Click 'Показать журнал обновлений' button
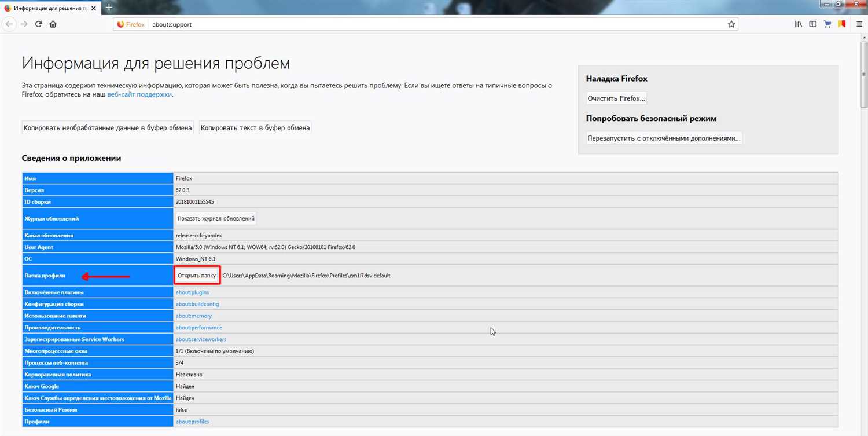 [x=216, y=219]
